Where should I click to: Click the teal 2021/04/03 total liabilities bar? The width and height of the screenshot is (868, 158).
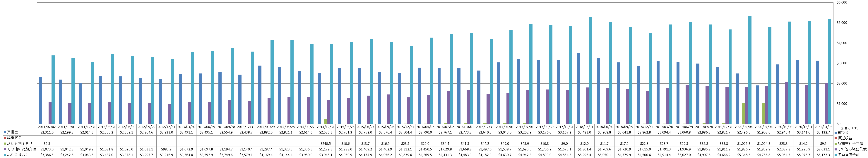click(x=830, y=71)
